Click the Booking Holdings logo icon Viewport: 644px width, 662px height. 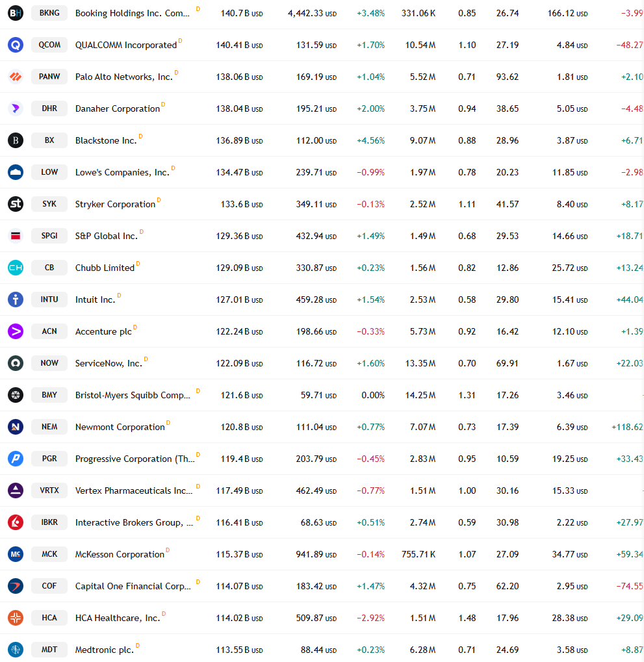(16, 13)
